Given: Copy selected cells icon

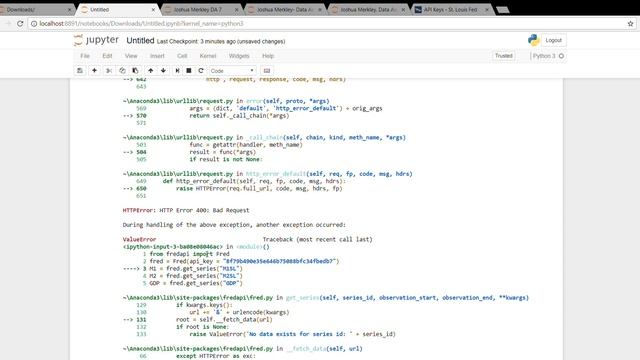Looking at the screenshot, I should (122, 71).
